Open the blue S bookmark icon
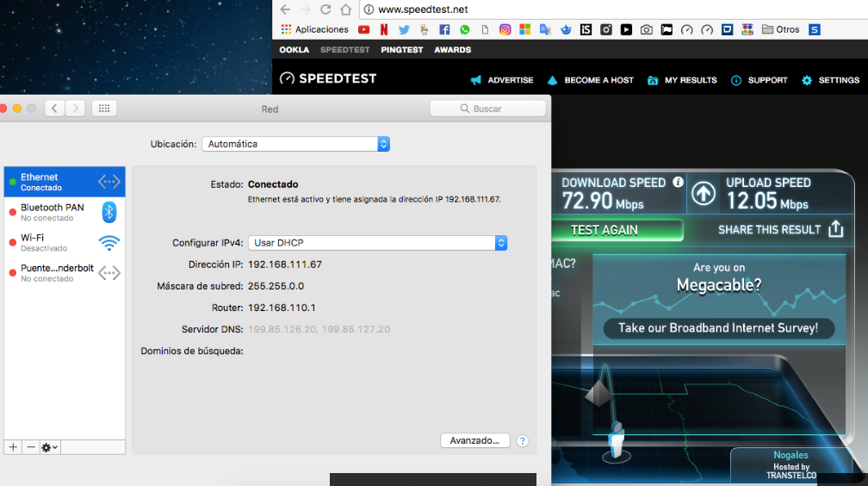Image resolution: width=868 pixels, height=486 pixels. [x=815, y=29]
